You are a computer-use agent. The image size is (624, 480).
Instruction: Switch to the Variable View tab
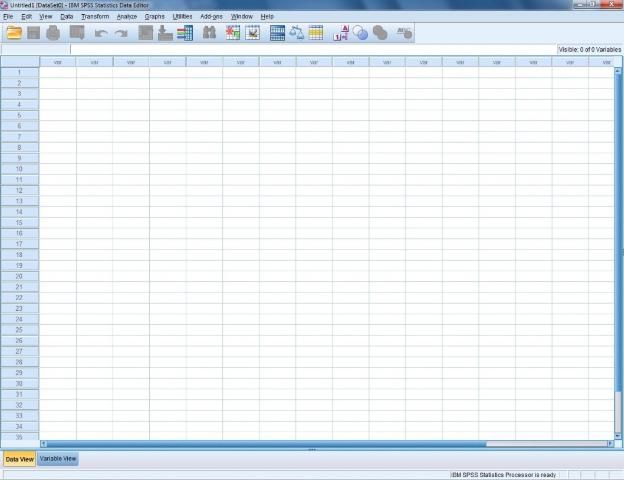click(x=58, y=459)
